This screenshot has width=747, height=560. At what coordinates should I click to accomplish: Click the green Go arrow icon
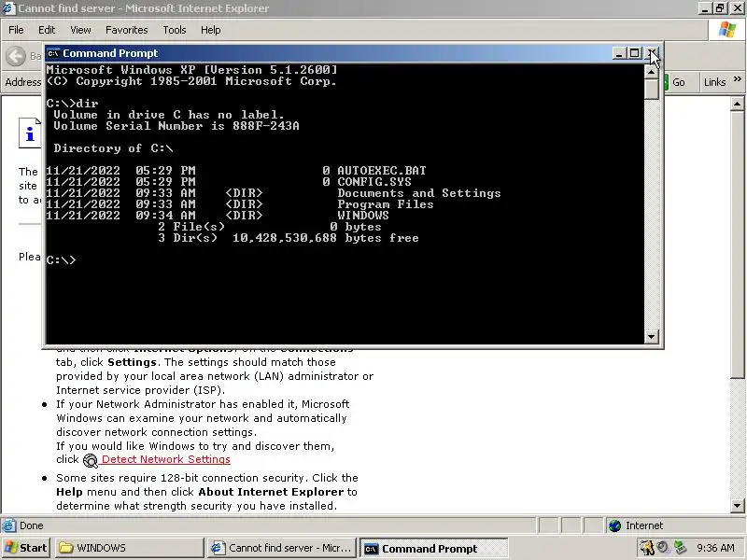point(666,82)
